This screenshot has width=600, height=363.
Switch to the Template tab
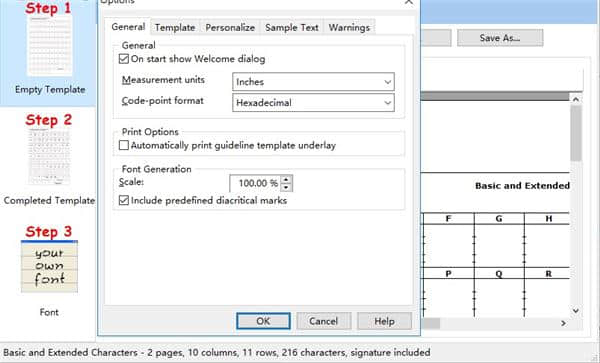pos(175,28)
